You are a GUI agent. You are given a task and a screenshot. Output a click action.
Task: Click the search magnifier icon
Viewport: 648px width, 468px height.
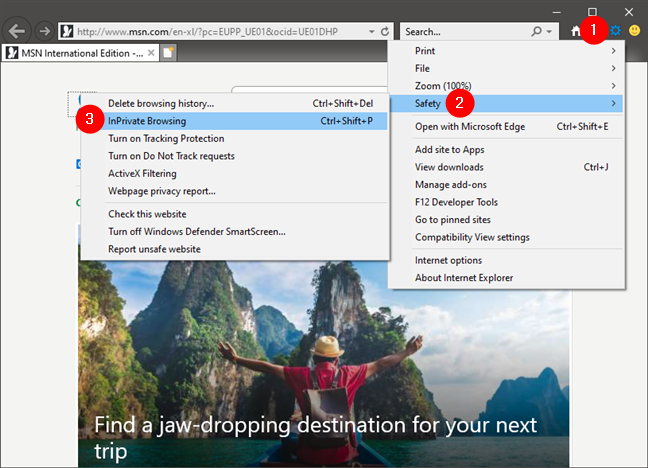coord(536,31)
